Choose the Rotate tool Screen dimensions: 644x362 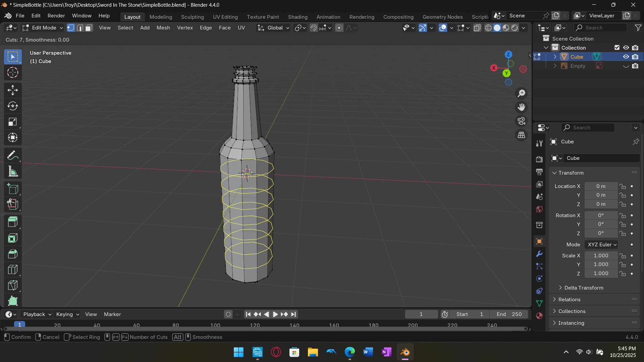point(13,106)
